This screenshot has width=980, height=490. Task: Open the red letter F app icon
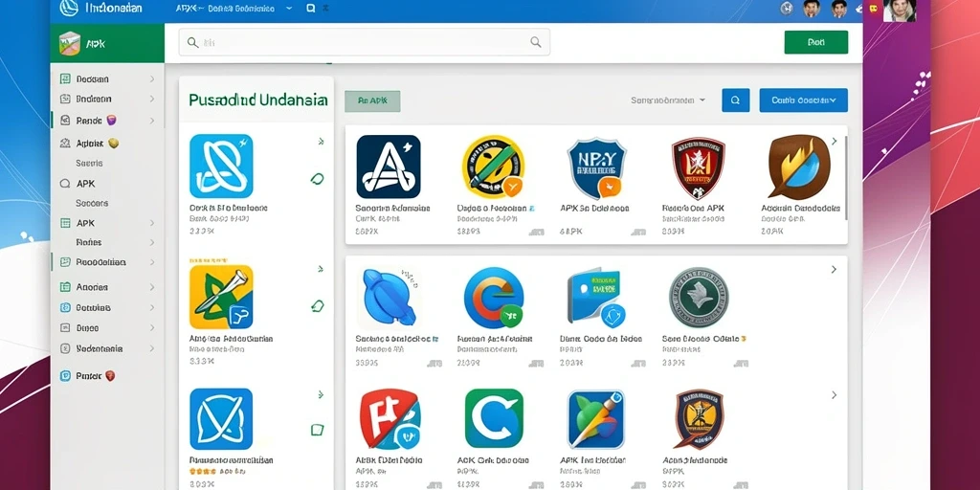(390, 419)
